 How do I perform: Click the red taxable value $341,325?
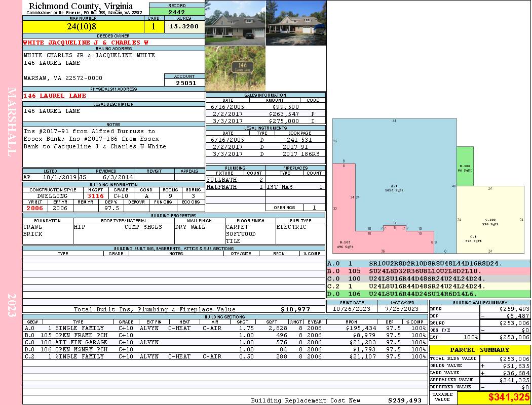(x=493, y=397)
